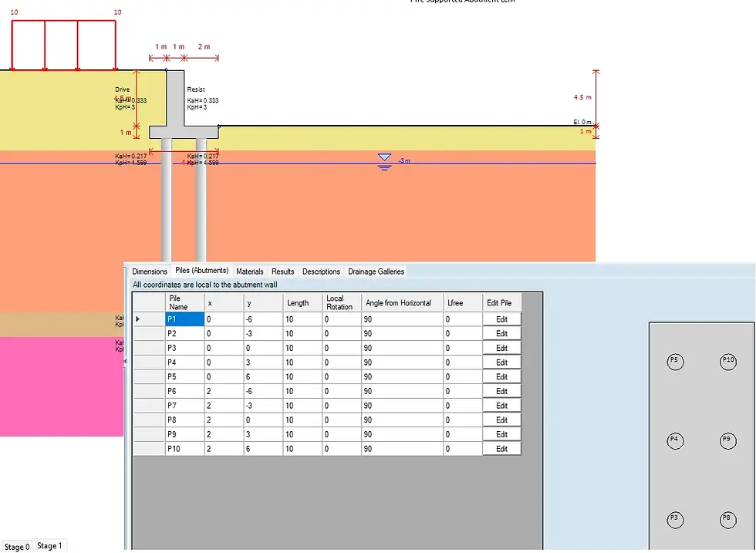Select pile P4 circle in plan view
This screenshot has height=553, width=756.
(675, 440)
